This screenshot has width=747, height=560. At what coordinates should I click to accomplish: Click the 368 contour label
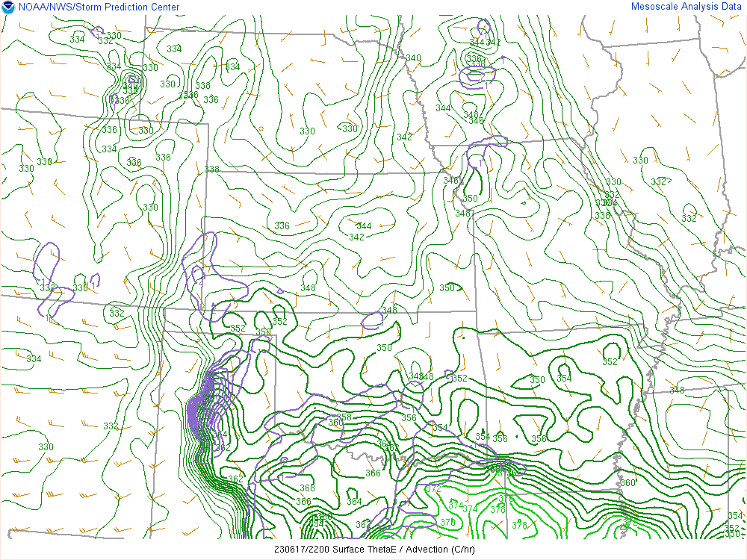tap(307, 488)
